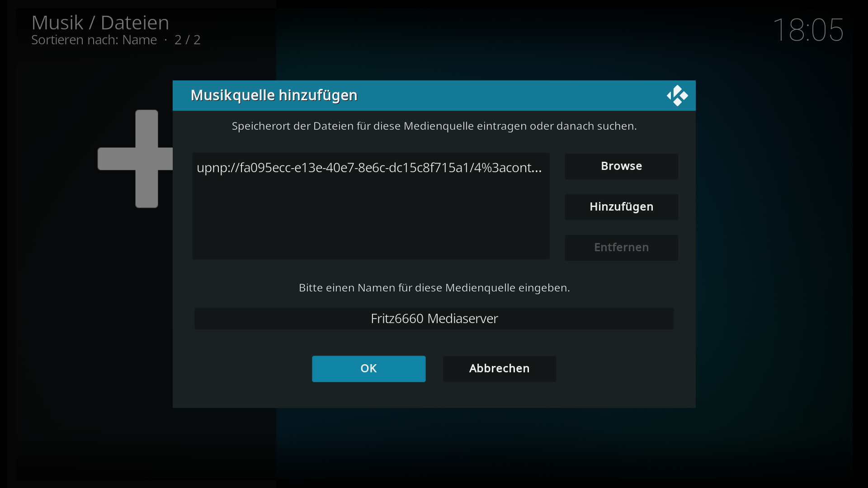Click the large plus add-source icon in the background
Viewport: 868px width, 488px height.
pos(135,159)
